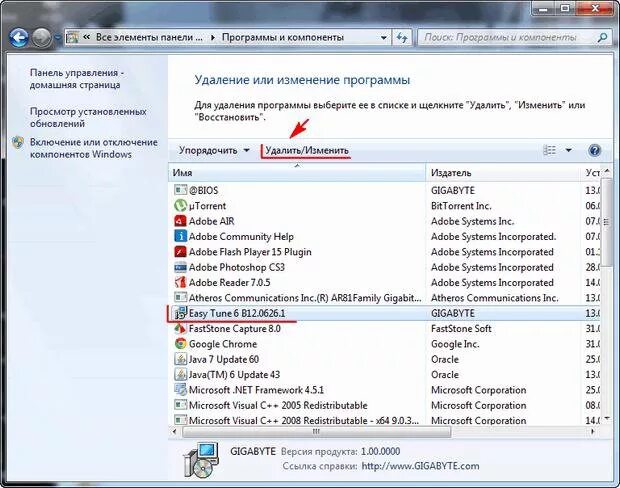
Task: Open the help question mark icon
Action: [x=594, y=150]
